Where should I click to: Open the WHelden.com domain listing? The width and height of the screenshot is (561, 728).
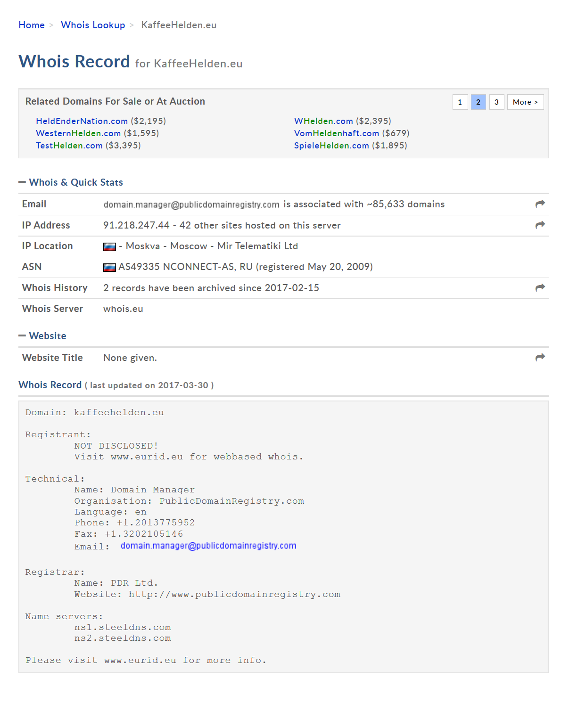[323, 121]
